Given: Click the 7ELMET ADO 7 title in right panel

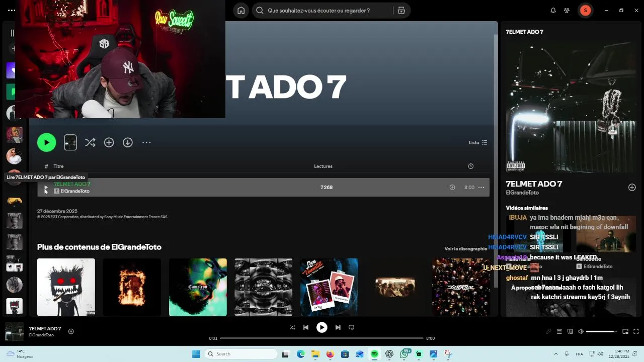Looking at the screenshot, I should [534, 184].
